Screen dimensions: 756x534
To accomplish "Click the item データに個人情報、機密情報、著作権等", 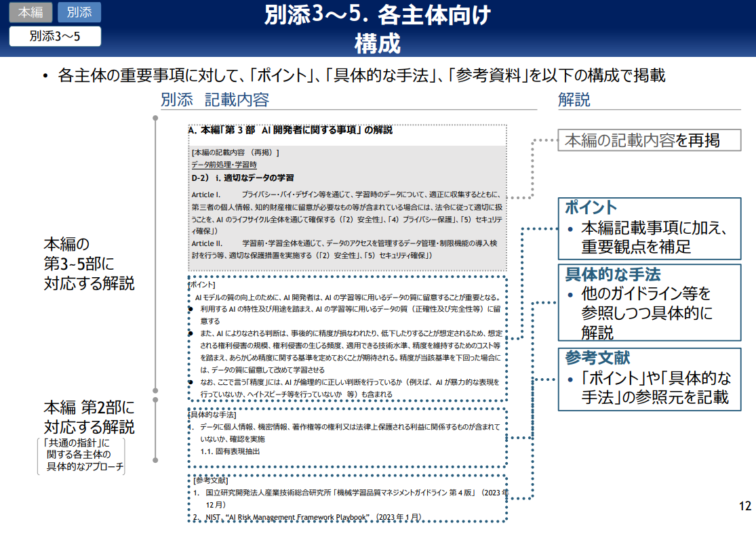I will [x=345, y=433].
